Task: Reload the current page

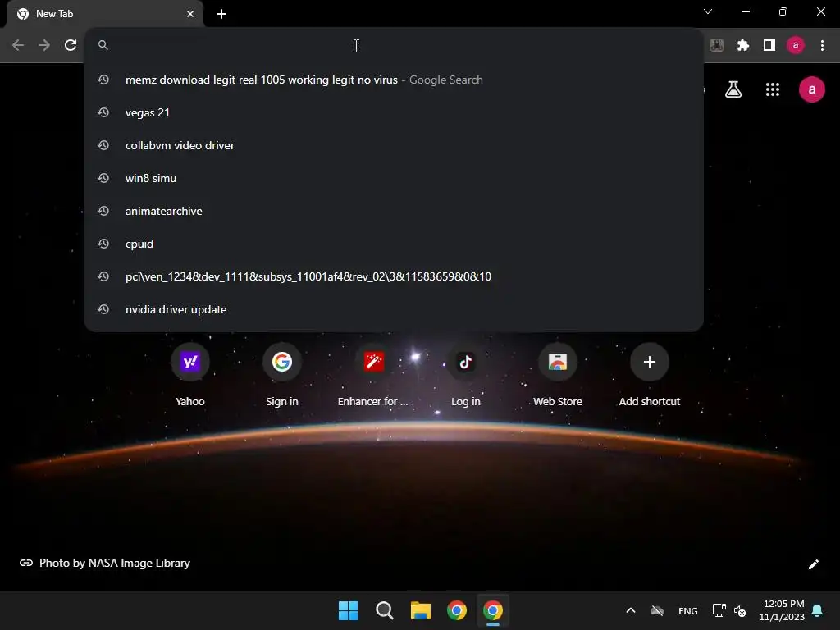Action: coord(71,45)
